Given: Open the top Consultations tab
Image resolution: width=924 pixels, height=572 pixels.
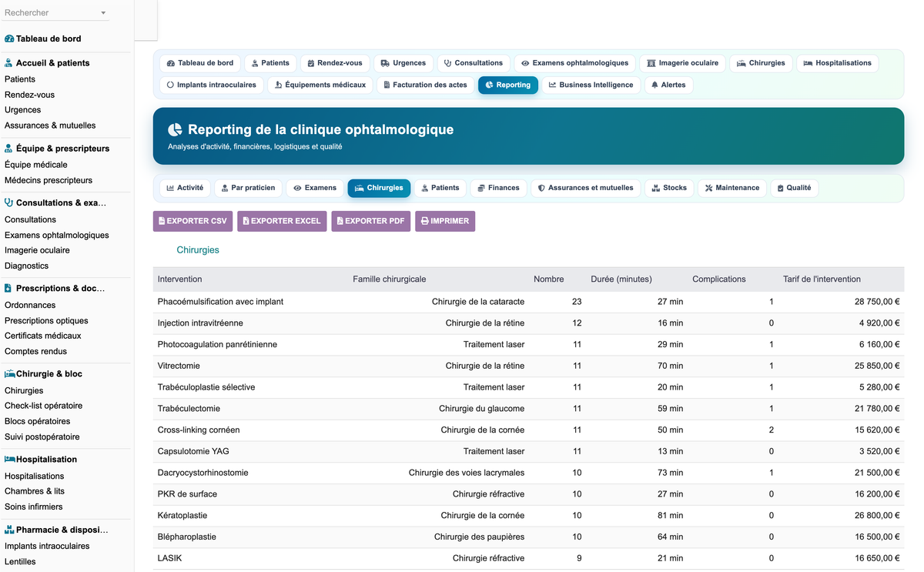Looking at the screenshot, I should tap(474, 63).
